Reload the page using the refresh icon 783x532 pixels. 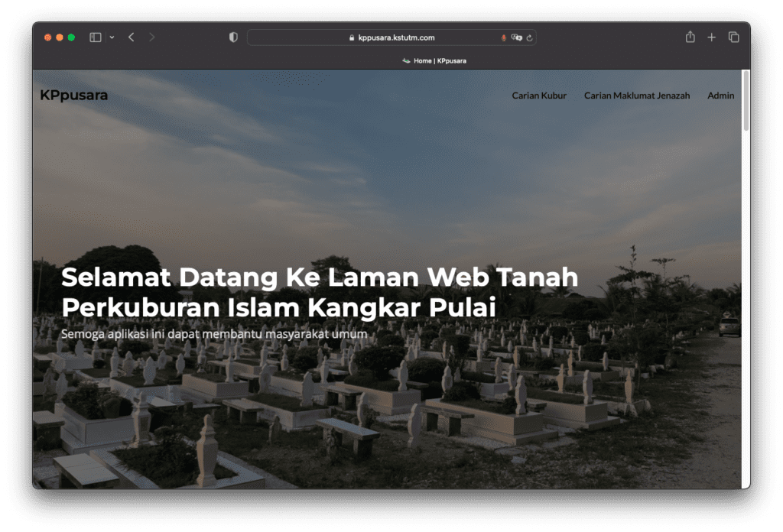pos(529,37)
